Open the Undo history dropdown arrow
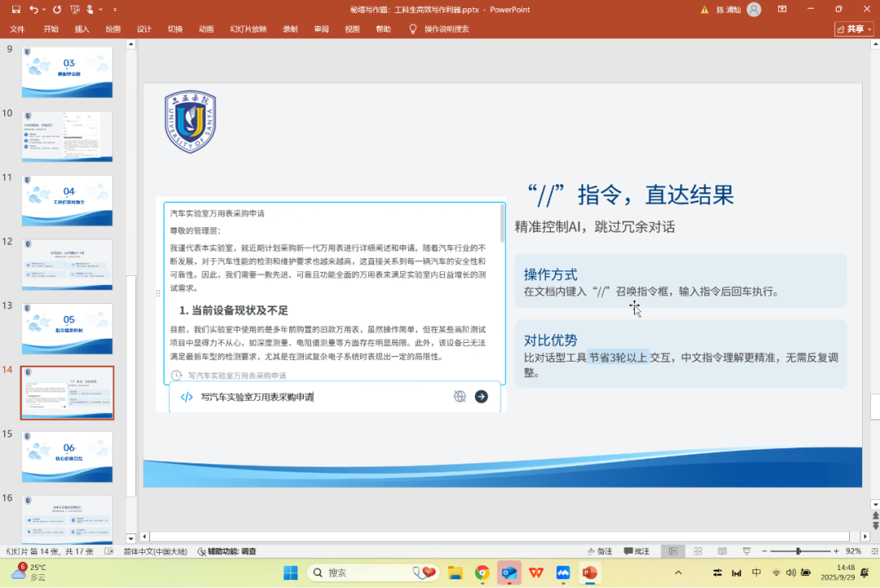 coord(43,9)
